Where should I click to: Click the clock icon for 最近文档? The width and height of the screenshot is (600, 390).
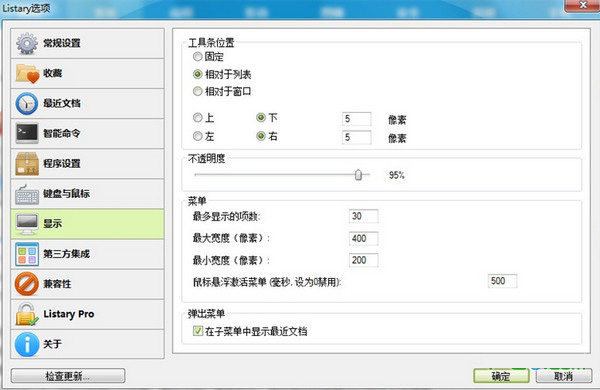(26, 103)
